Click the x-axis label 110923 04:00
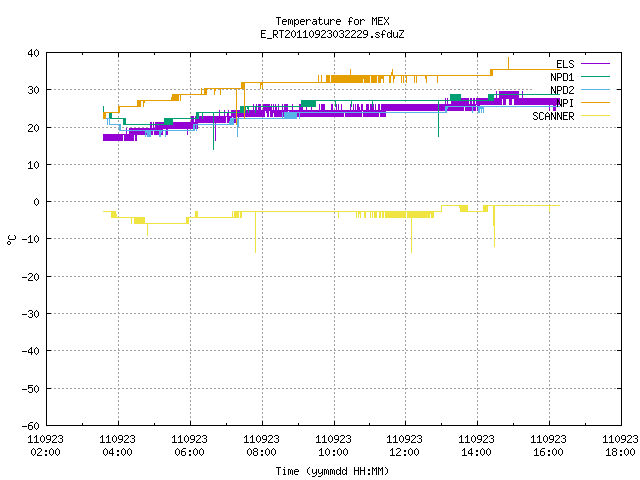640x480 pixels. point(118,446)
